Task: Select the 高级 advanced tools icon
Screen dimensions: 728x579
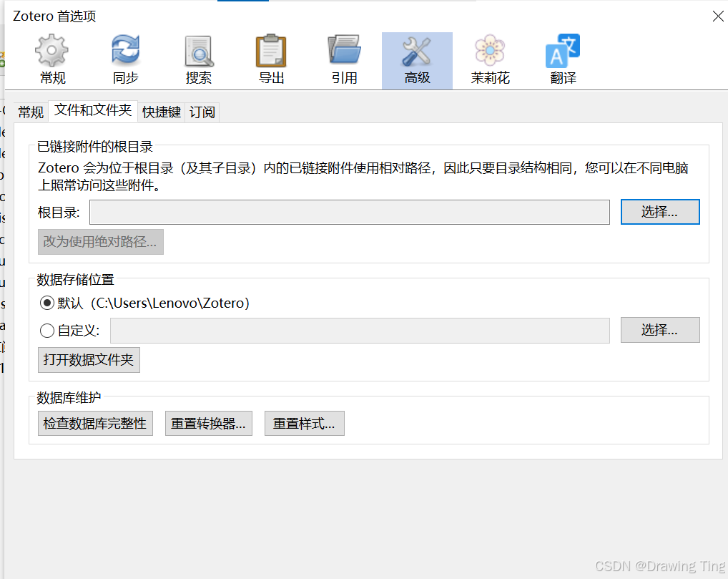Action: tap(417, 60)
